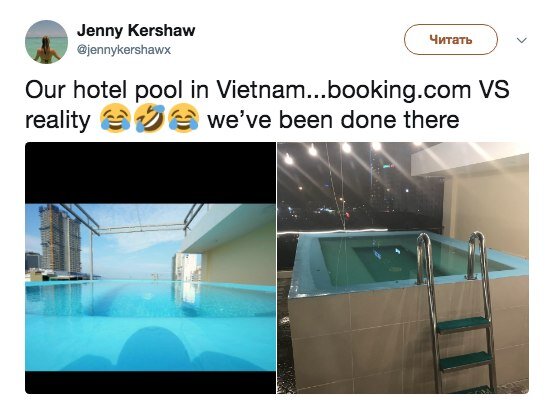
Task: Click the third crying-laughing emoji before "we've"
Action: point(183,119)
